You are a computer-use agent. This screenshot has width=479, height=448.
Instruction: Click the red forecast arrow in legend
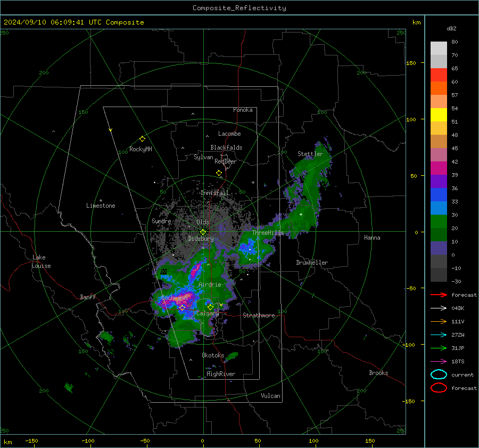point(439,295)
